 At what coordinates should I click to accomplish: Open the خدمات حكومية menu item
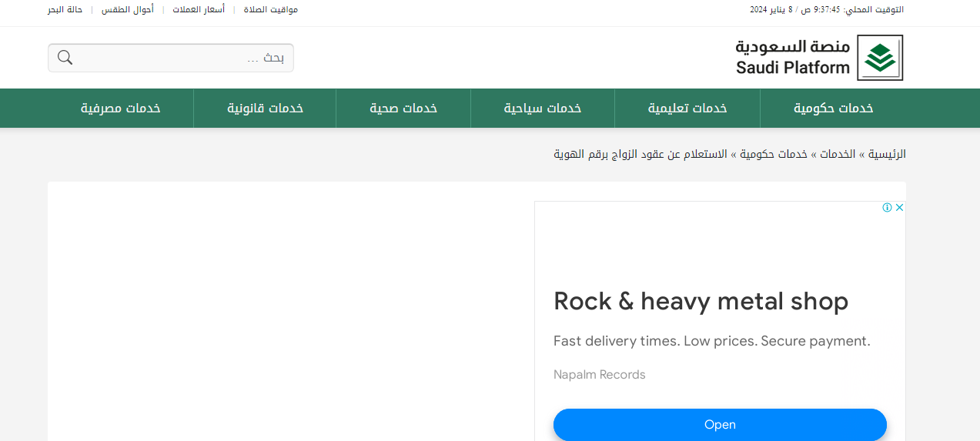(833, 109)
